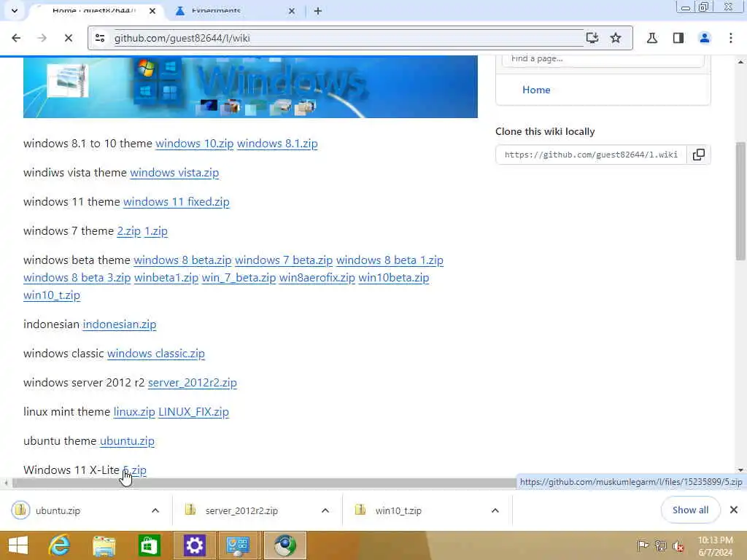Image resolution: width=747 pixels, height=560 pixels.
Task: Download win_7_beta.zip
Action: point(239,278)
